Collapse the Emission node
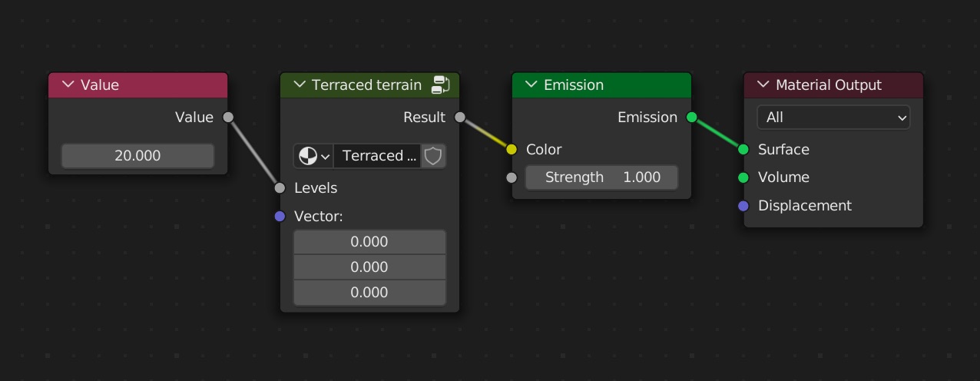This screenshot has height=381, width=980. tap(531, 84)
